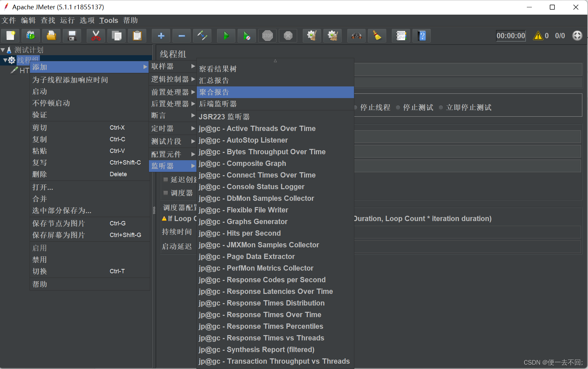Image resolution: width=588 pixels, height=369 pixels.
Task: Click 删除 in context menu
Action: click(x=90, y=174)
